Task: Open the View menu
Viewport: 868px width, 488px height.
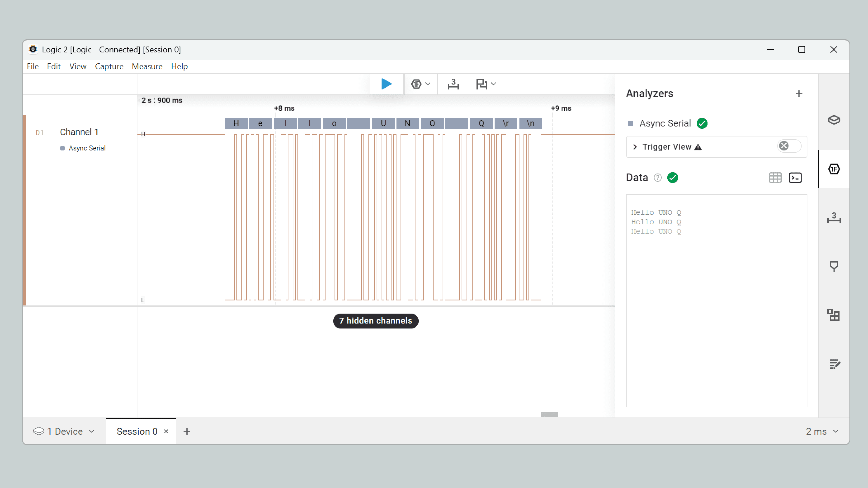Action: click(78, 66)
